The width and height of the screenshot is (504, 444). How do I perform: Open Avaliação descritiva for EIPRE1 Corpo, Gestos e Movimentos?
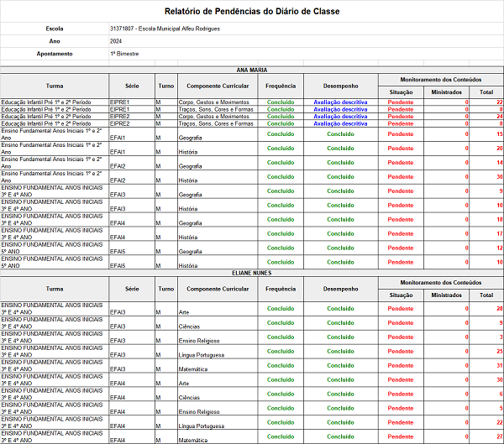340,102
